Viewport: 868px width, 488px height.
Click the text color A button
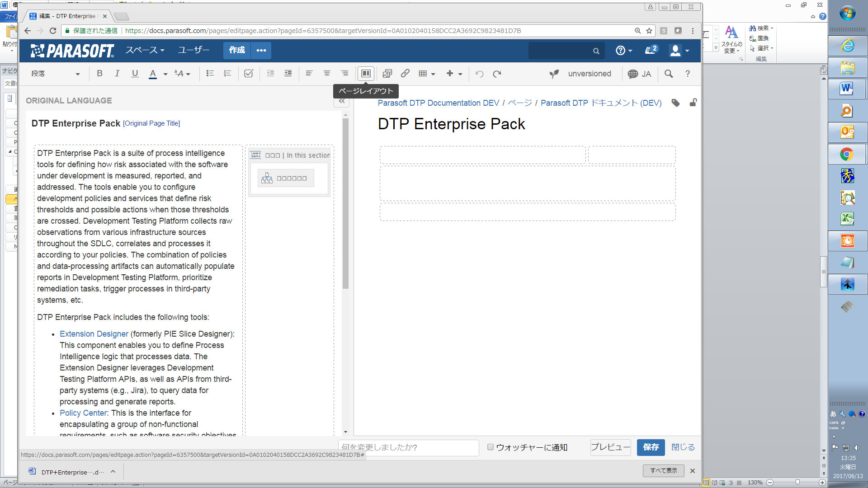[x=153, y=74]
